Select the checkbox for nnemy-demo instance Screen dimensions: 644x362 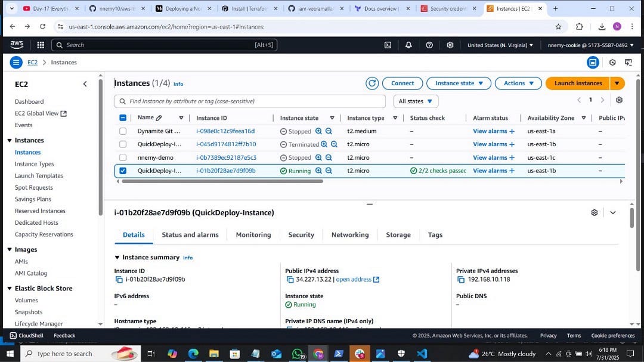click(123, 157)
